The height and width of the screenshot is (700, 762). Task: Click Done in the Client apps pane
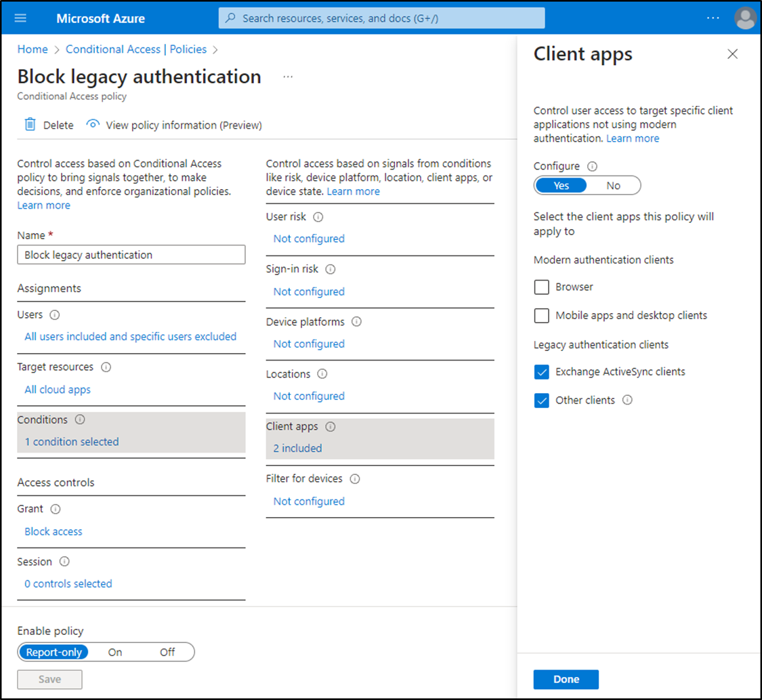(566, 679)
